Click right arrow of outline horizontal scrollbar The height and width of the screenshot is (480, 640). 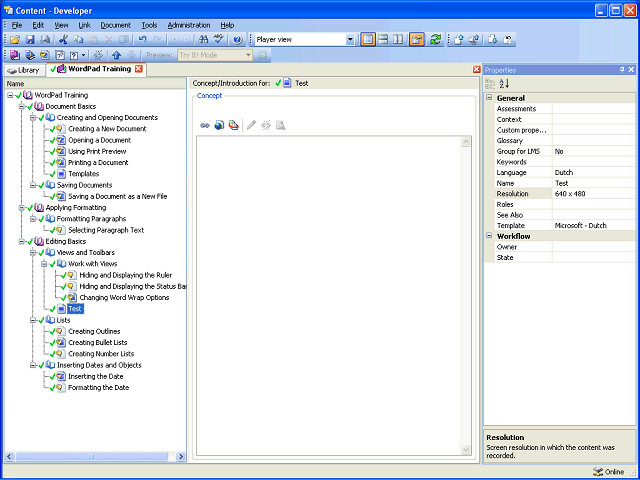tap(181, 457)
